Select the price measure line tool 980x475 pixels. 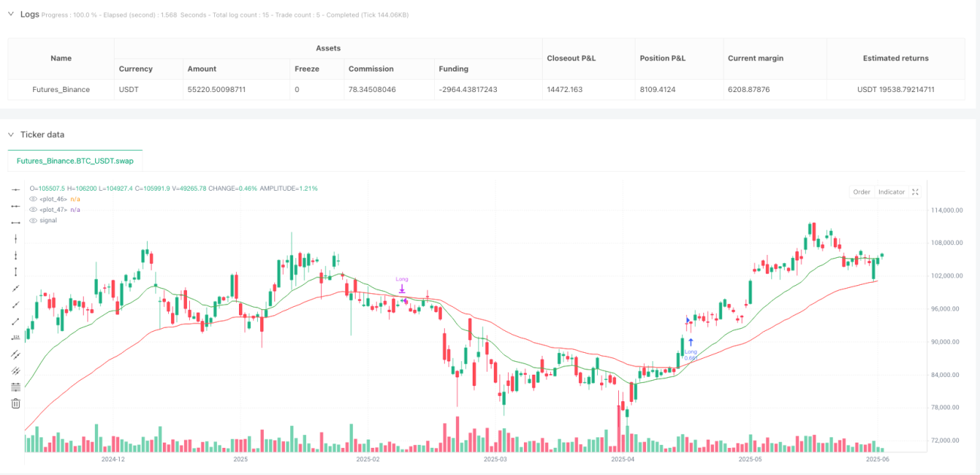click(16, 338)
